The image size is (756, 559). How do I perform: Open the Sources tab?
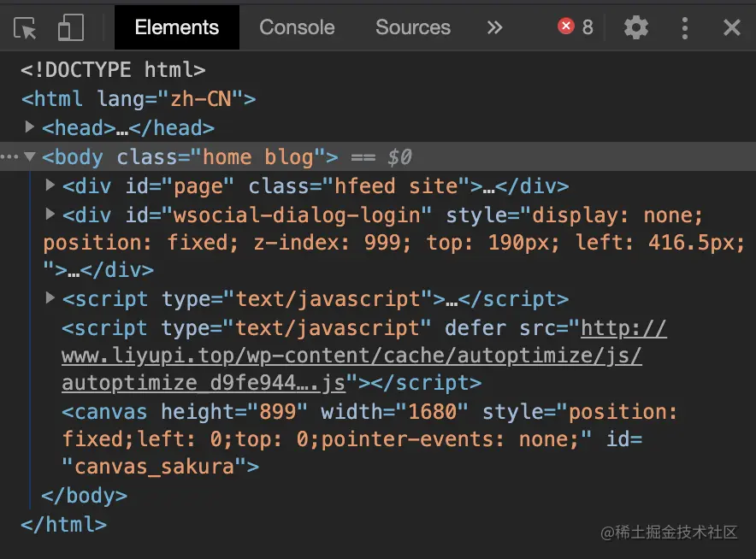coord(413,27)
